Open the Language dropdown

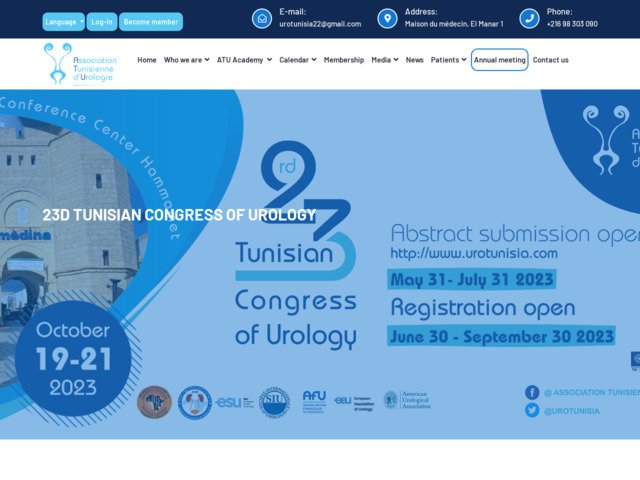[63, 22]
